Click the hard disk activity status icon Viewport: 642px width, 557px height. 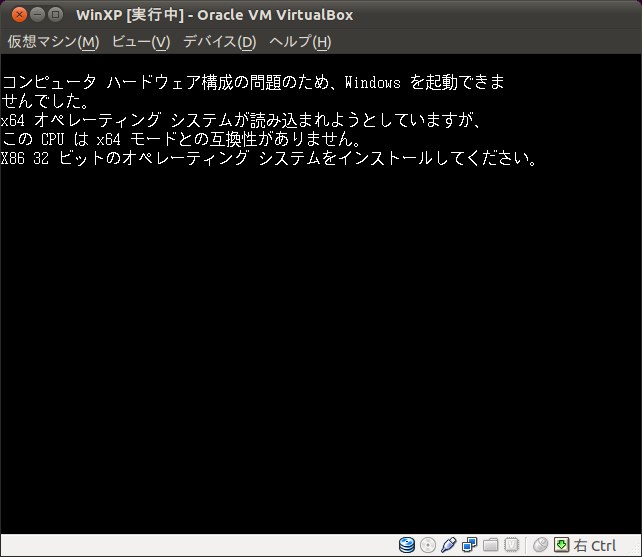click(407, 545)
